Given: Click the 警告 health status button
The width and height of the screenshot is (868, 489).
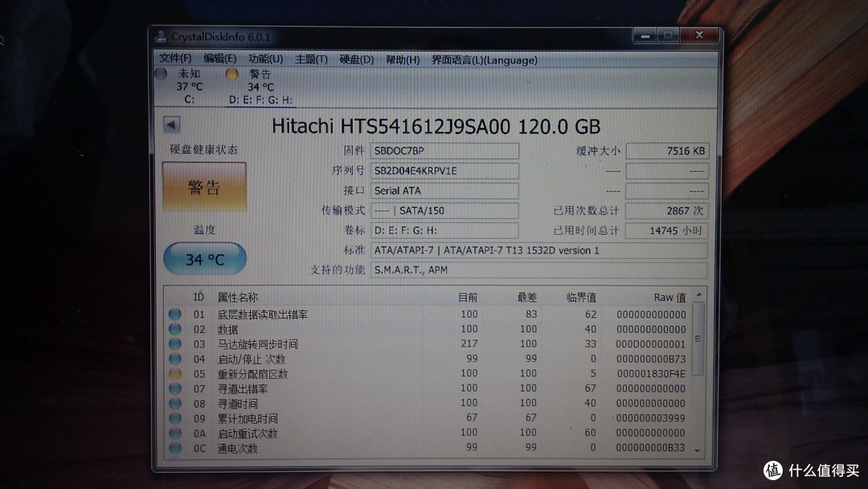Looking at the screenshot, I should pyautogui.click(x=204, y=187).
